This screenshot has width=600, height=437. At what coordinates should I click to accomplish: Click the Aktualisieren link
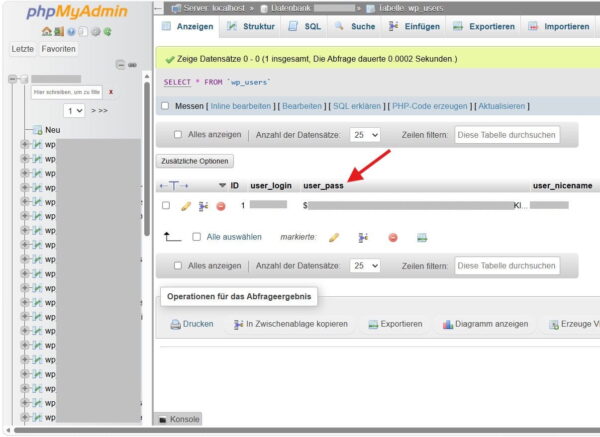pyautogui.click(x=502, y=106)
